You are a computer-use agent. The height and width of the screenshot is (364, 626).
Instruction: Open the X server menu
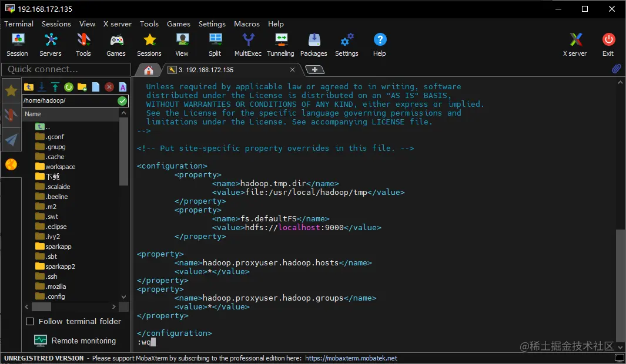tap(118, 24)
